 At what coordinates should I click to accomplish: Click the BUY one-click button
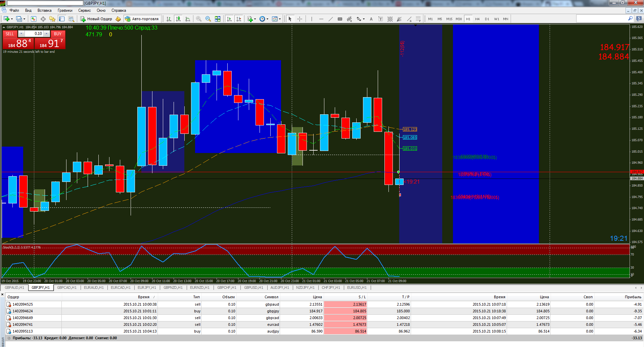pyautogui.click(x=58, y=34)
